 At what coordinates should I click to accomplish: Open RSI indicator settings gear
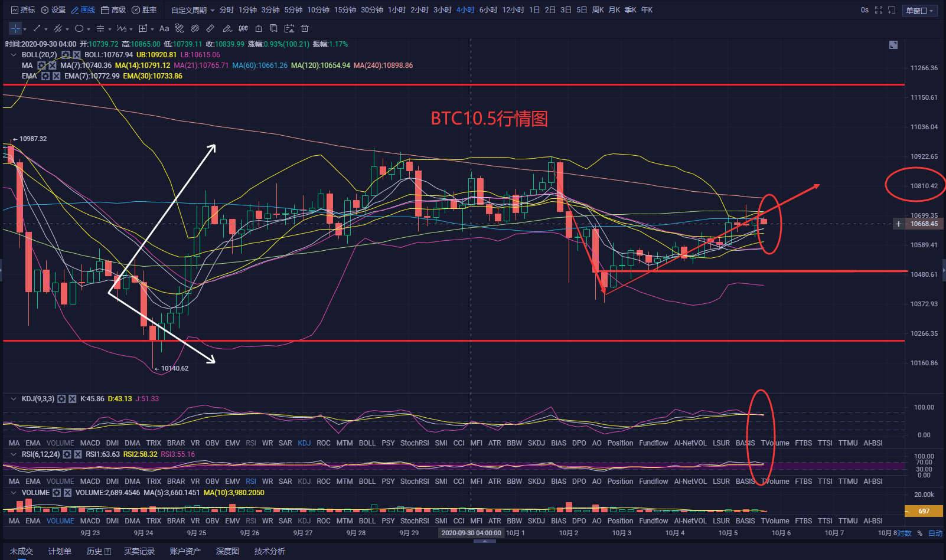[x=67, y=454]
